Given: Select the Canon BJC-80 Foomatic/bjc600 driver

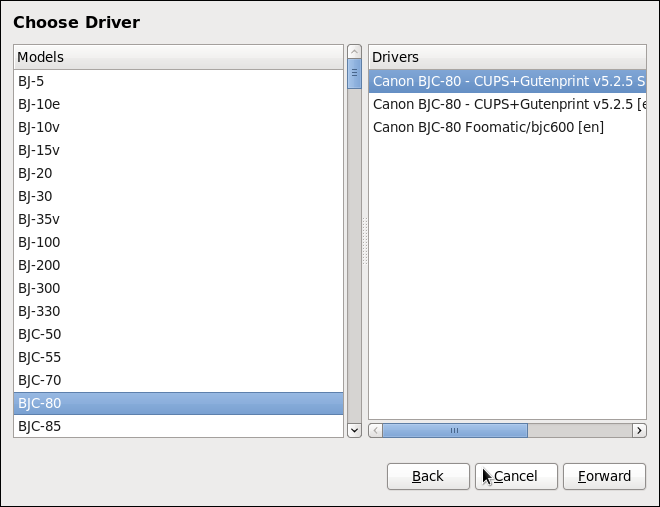Looking at the screenshot, I should (488, 127).
